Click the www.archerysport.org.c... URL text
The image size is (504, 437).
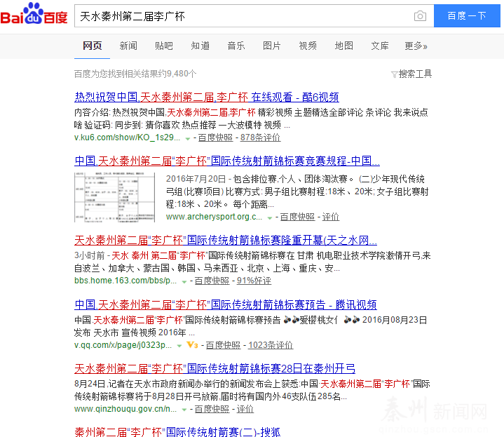214,217
